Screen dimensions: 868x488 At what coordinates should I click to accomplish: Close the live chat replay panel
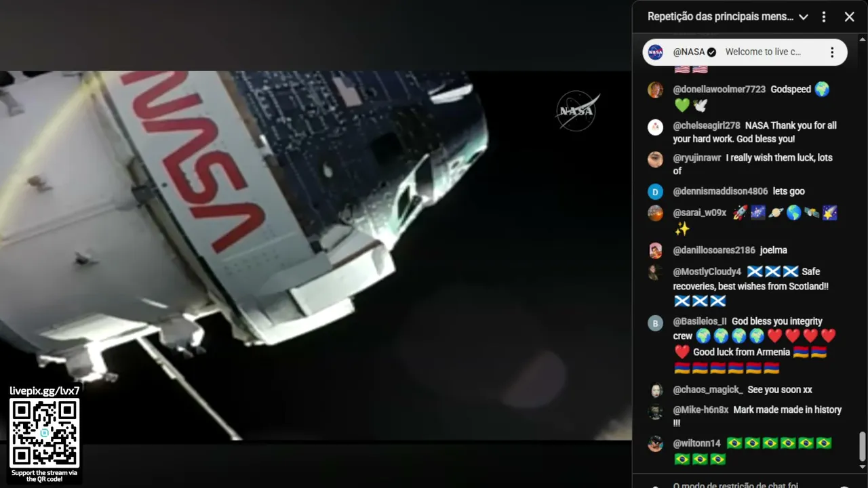(x=850, y=17)
